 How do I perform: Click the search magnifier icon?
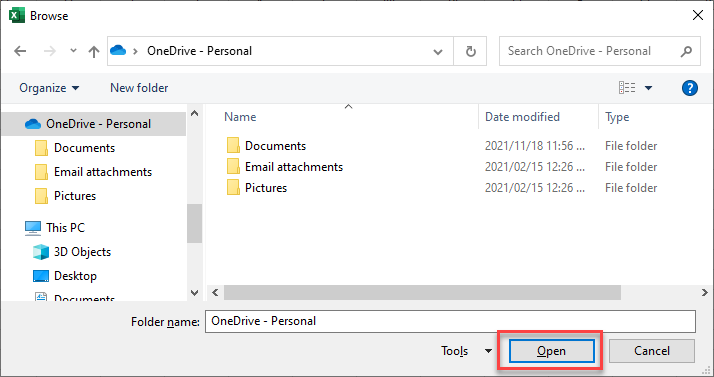click(x=686, y=51)
